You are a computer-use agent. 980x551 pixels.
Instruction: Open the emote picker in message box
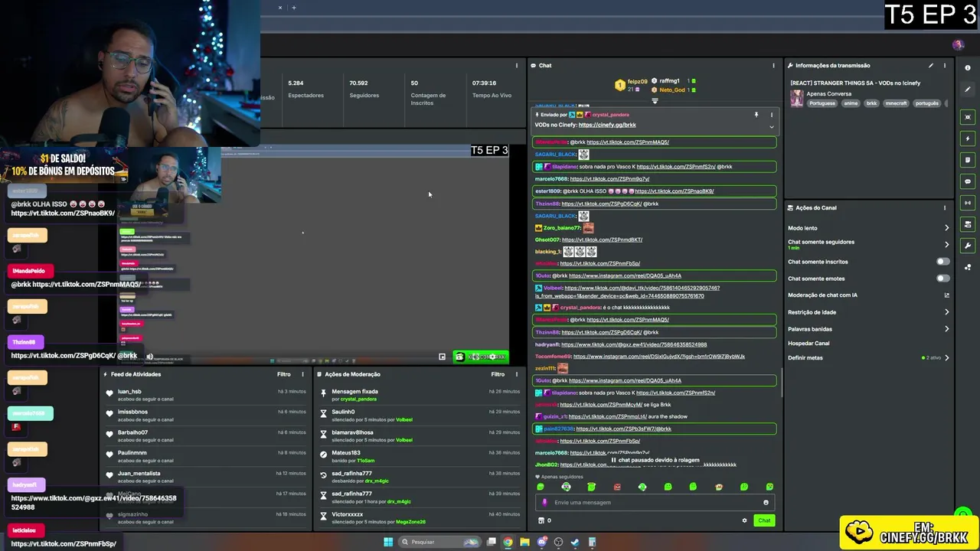[x=766, y=503]
